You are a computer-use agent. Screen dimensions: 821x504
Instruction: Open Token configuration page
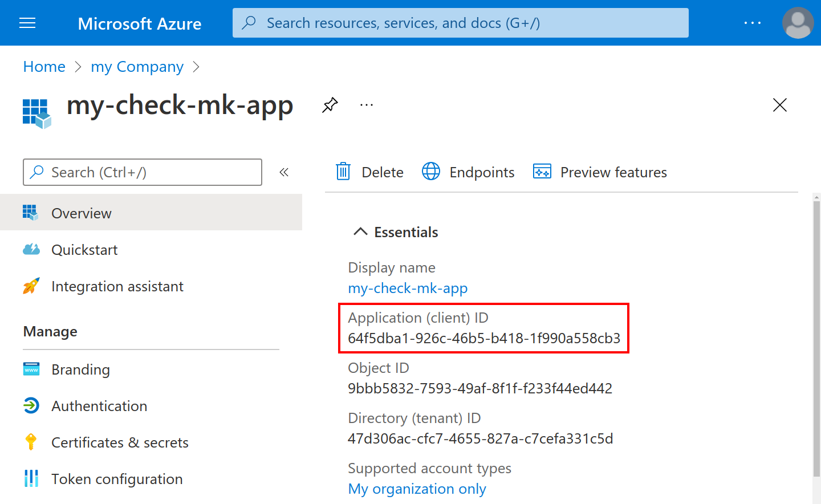[151, 478]
